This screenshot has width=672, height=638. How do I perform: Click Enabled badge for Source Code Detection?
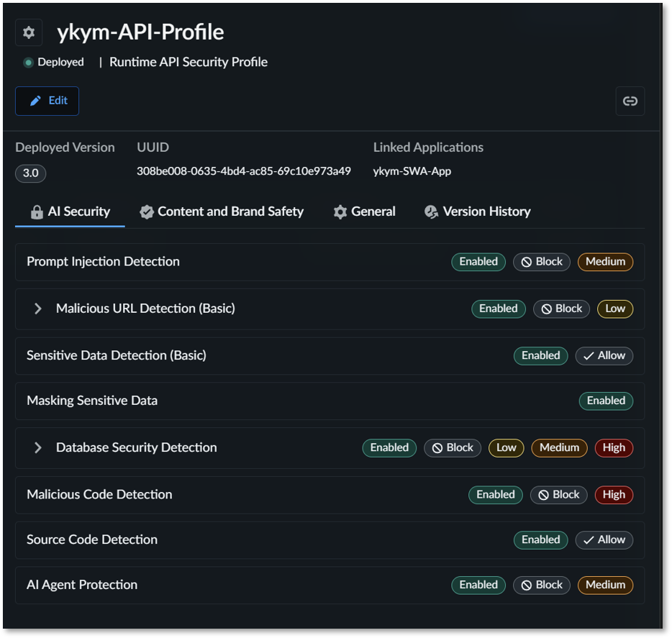pos(541,540)
